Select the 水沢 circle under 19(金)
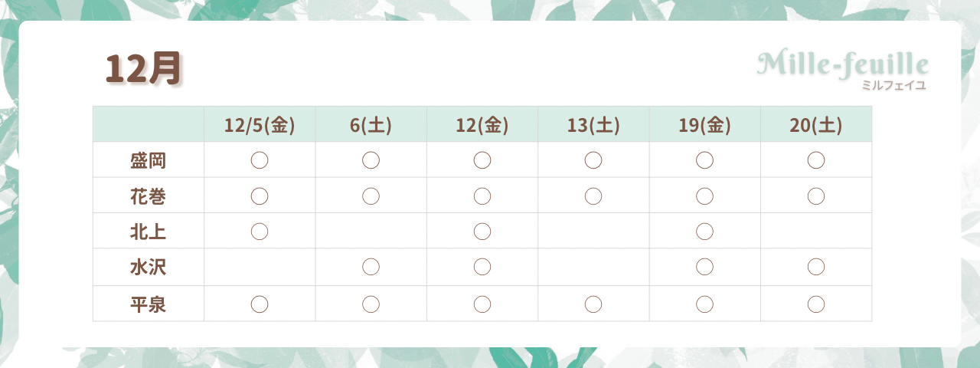The image size is (980, 368). point(704,267)
